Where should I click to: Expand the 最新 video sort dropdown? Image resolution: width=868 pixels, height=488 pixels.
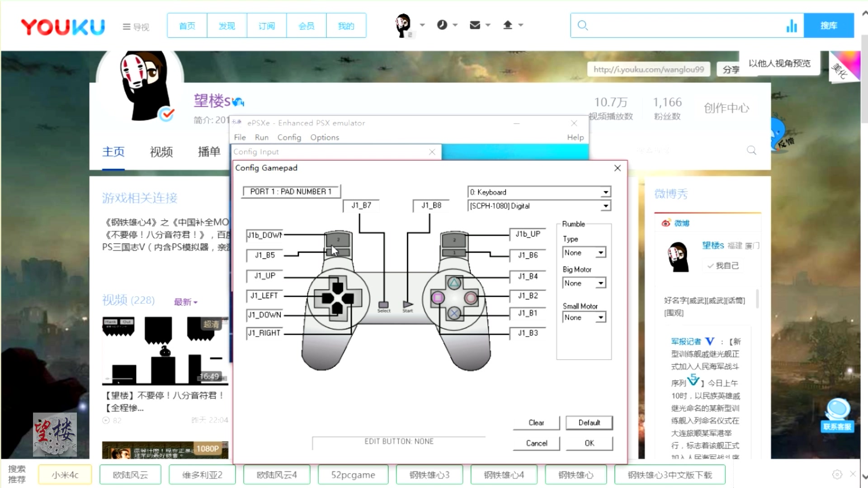186,302
